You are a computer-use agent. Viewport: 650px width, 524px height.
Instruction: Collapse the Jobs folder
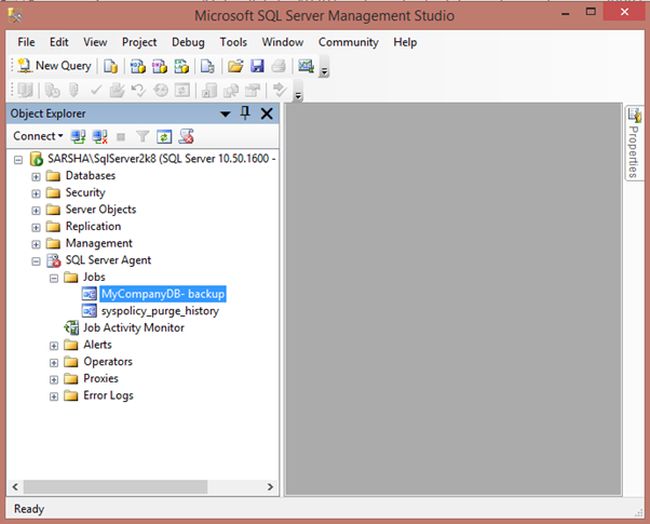pyautogui.click(x=54, y=278)
